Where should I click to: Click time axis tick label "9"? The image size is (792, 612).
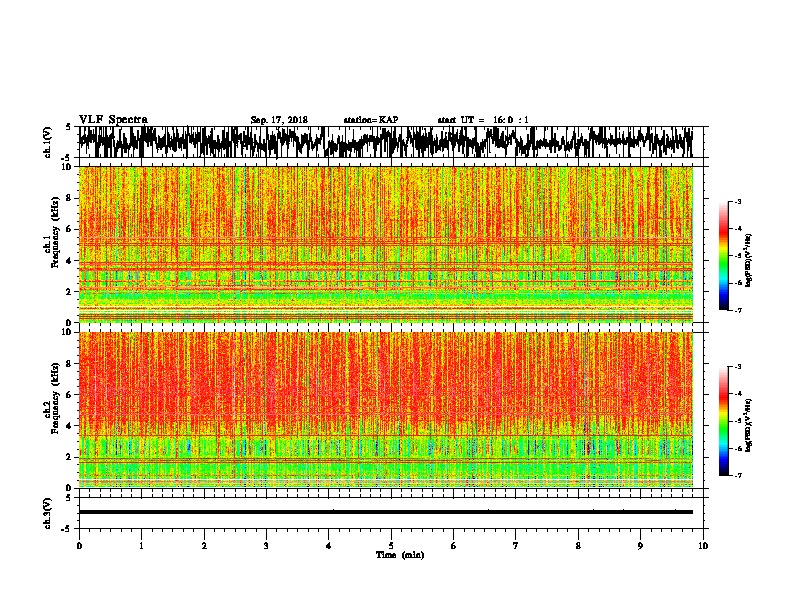(640, 546)
